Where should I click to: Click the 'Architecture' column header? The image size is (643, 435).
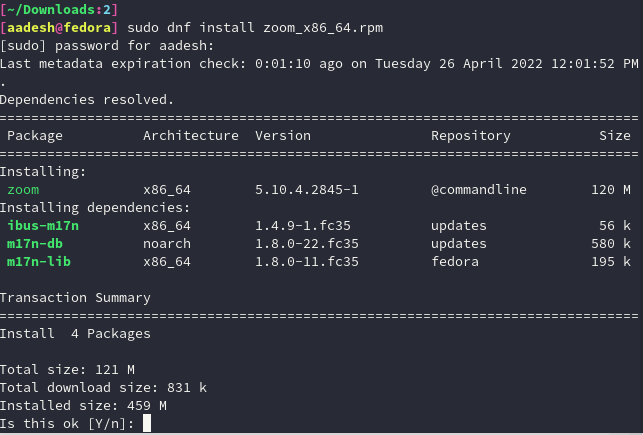coord(191,135)
